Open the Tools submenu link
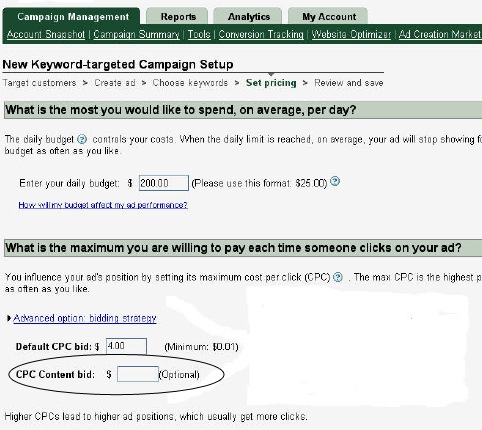The image size is (482, 430). point(199,34)
